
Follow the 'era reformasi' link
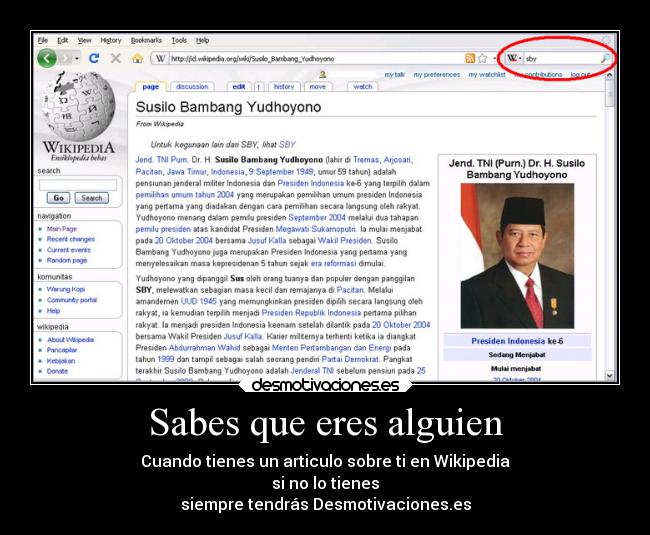(x=333, y=263)
